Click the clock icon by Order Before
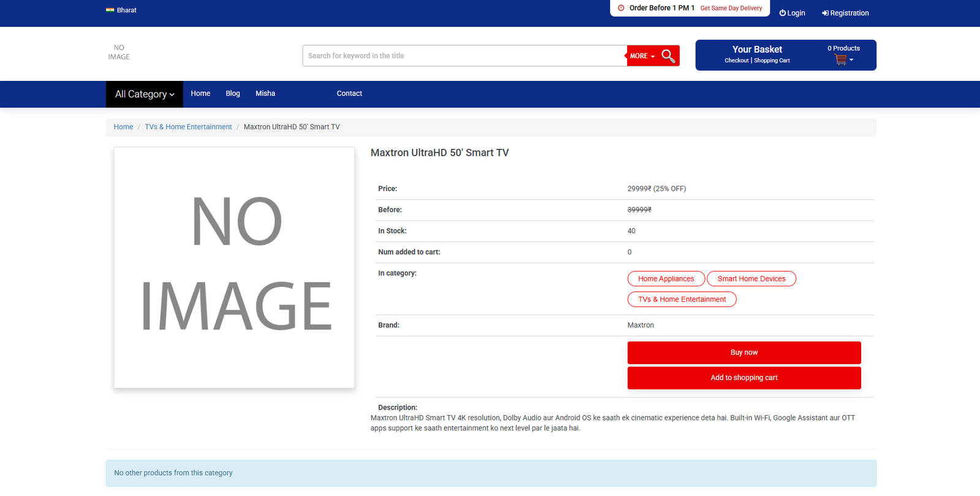Screen dimensions: 980x496 tap(621, 8)
